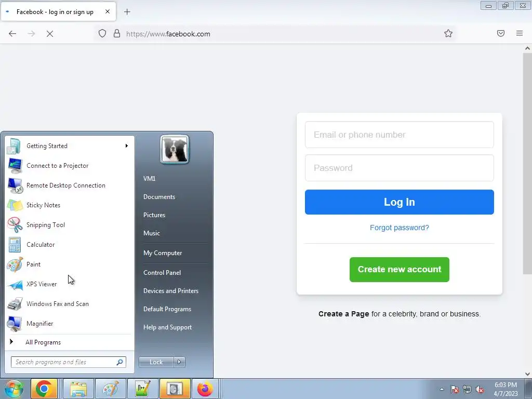Image resolution: width=532 pixels, height=399 pixels.
Task: Open File Explorer taskbar icon
Action: click(x=78, y=389)
